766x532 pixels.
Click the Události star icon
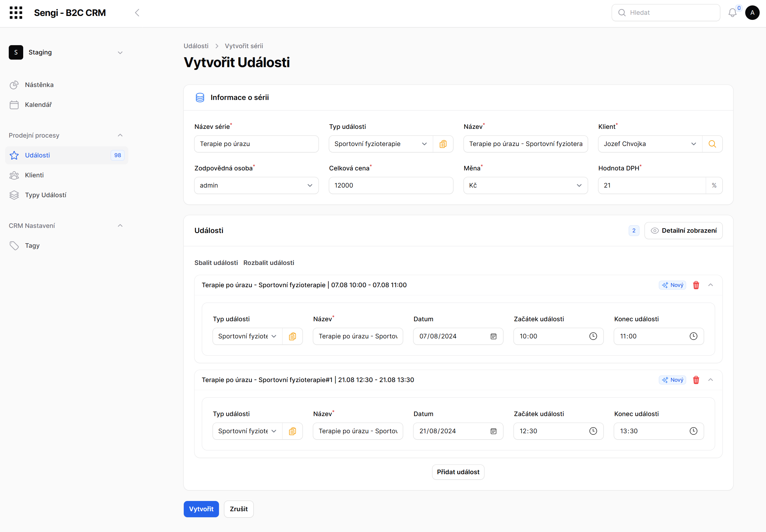tap(14, 155)
